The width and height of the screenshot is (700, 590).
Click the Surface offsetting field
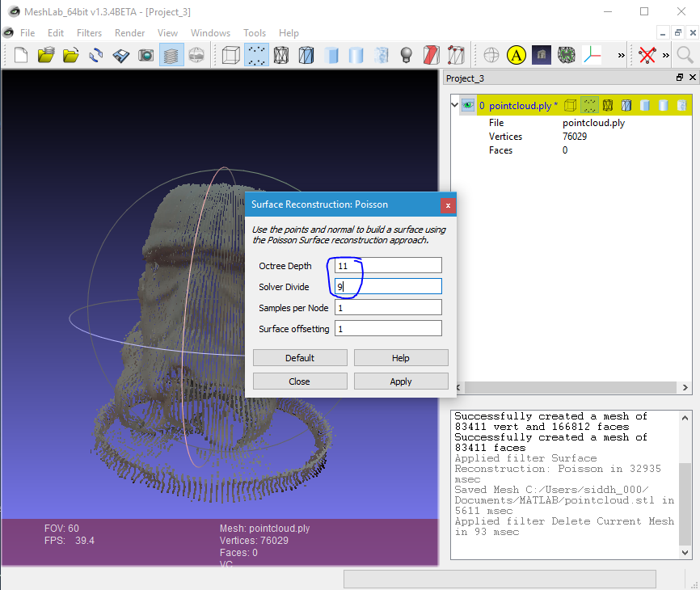pyautogui.click(x=388, y=328)
